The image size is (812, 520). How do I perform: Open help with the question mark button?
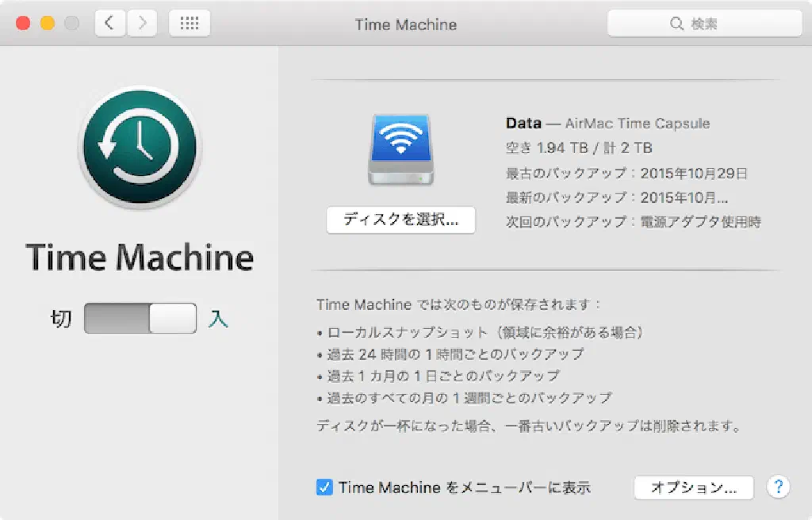tap(779, 487)
